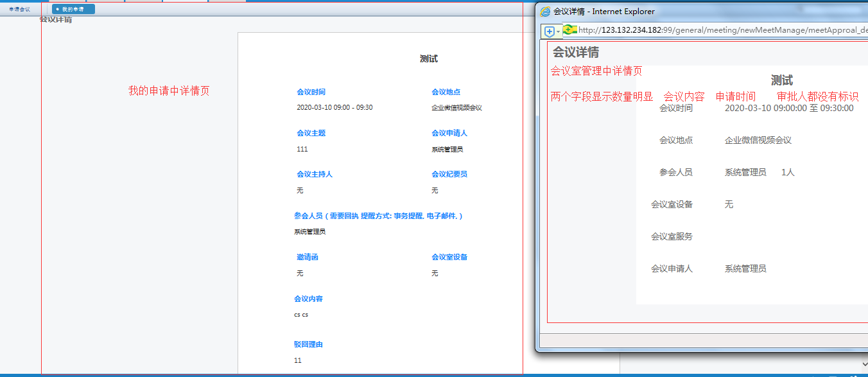868x377 pixels.
Task: Click the blue 会议主持人 label
Action: pos(314,174)
